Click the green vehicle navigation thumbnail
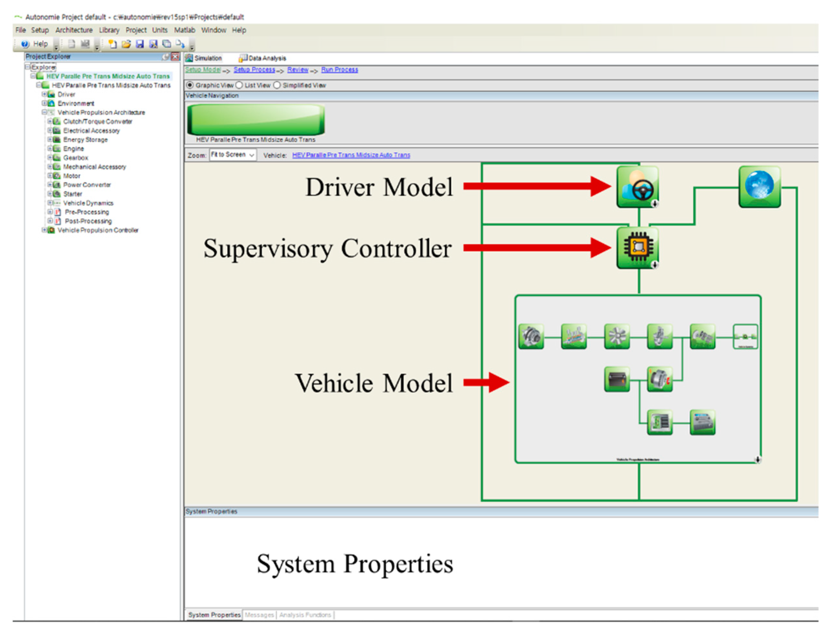840x635 pixels. pyautogui.click(x=256, y=120)
